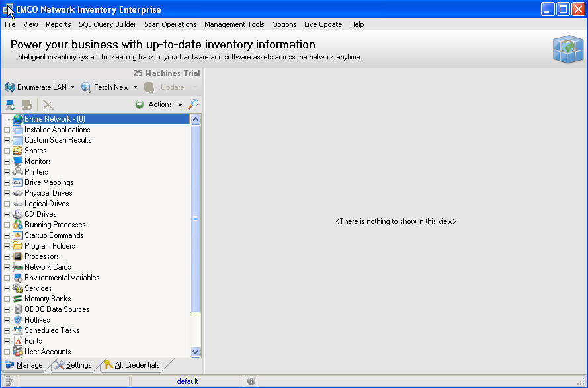588x388 pixels.
Task: Open the SQL Query Builder menu
Action: (x=107, y=24)
